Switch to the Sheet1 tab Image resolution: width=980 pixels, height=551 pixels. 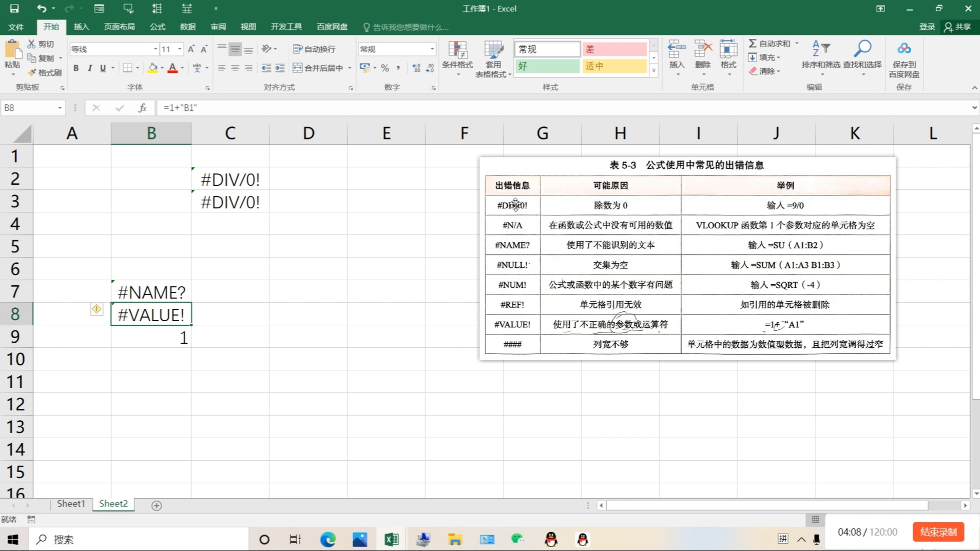pyautogui.click(x=71, y=504)
